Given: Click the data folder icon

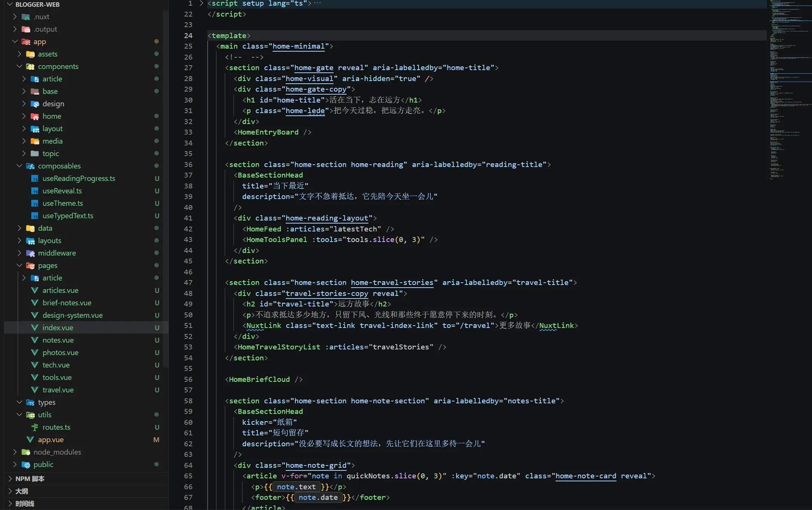Looking at the screenshot, I should point(31,228).
